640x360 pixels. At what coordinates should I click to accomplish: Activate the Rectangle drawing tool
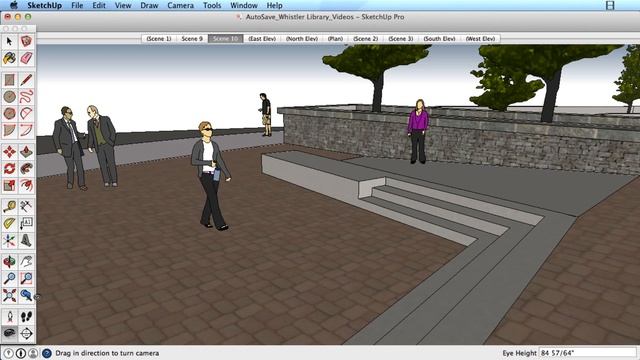click(9, 80)
